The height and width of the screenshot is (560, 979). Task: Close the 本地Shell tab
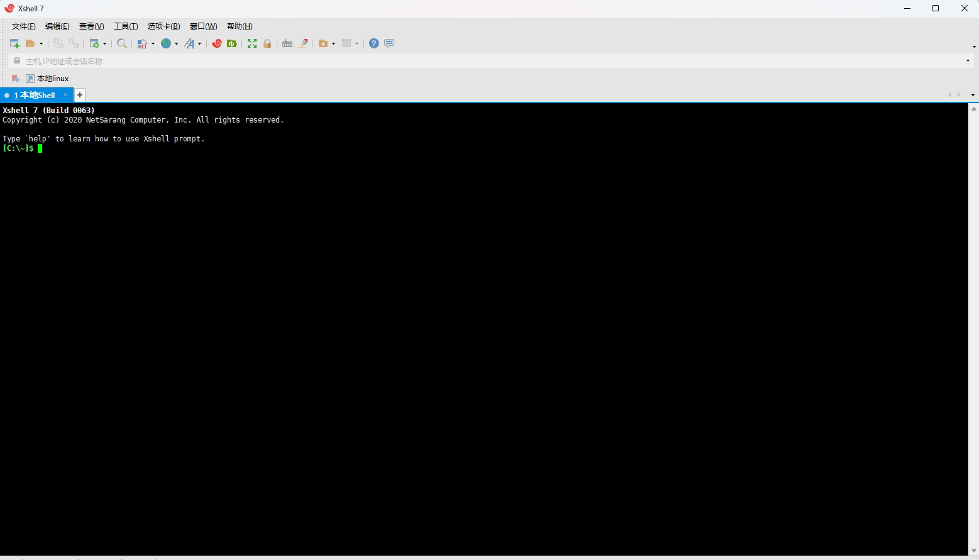coord(65,95)
